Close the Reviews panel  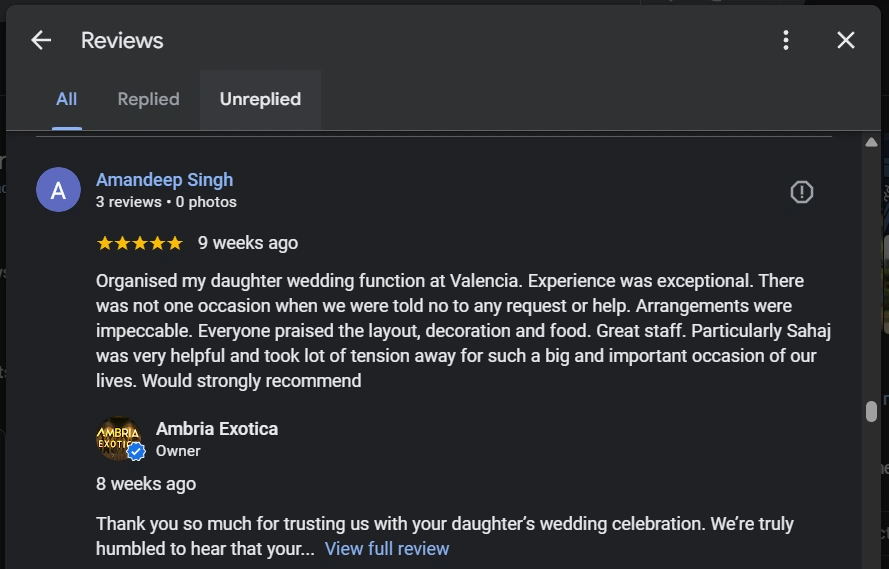point(846,40)
